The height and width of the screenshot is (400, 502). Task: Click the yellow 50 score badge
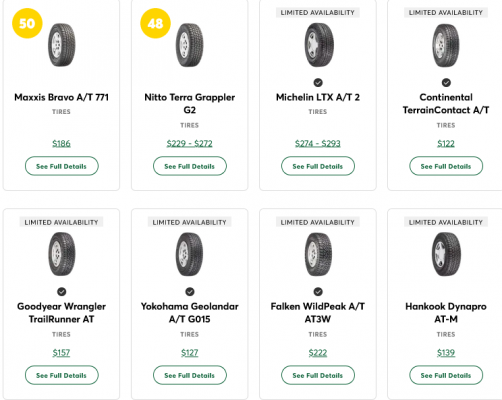27,23
